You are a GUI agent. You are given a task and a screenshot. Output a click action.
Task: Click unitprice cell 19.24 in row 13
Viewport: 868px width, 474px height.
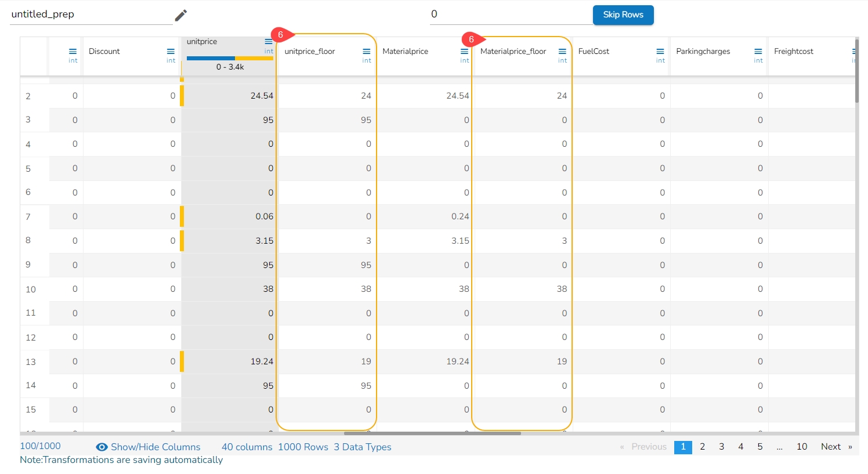pyautogui.click(x=230, y=361)
